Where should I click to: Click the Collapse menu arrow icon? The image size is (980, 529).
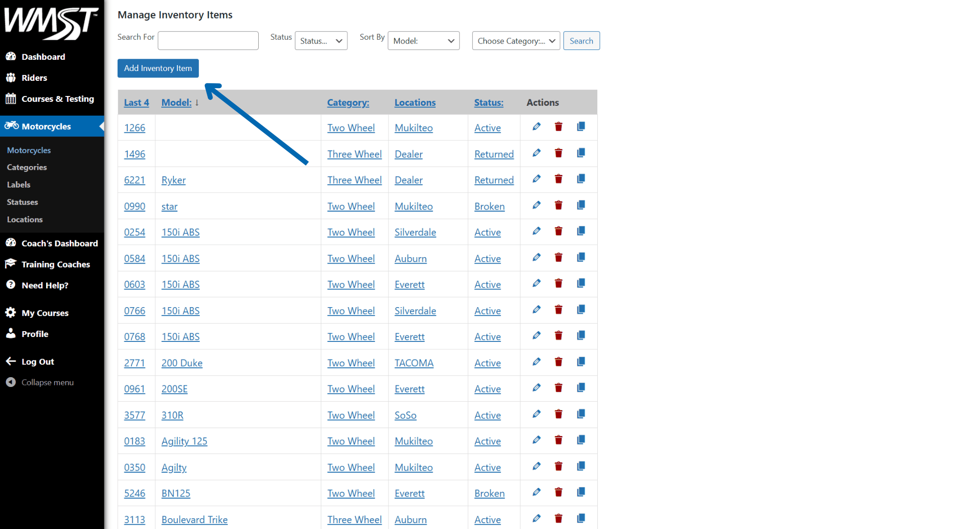(11, 382)
